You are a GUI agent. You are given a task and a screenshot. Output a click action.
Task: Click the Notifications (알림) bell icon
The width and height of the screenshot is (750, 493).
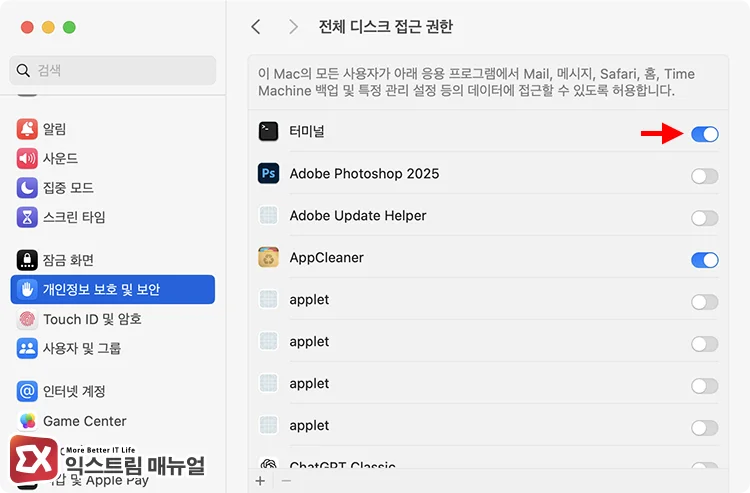click(x=27, y=129)
